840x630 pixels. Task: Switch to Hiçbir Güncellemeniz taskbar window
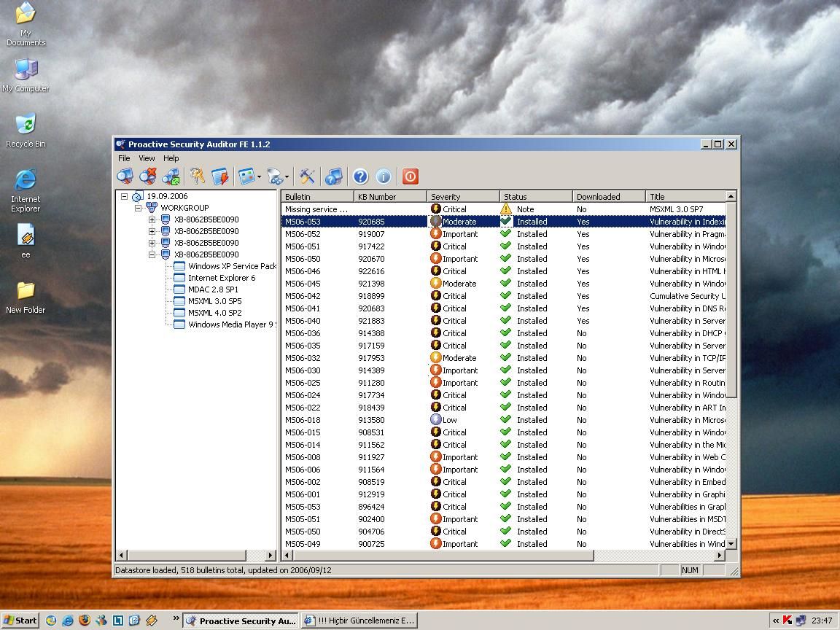(x=359, y=621)
